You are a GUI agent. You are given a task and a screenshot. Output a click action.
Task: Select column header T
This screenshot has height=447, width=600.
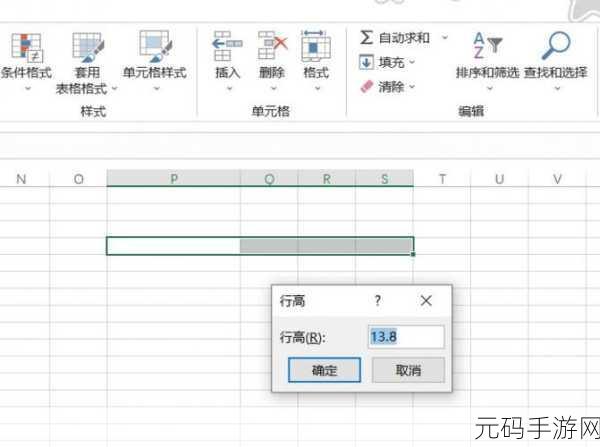tap(442, 179)
